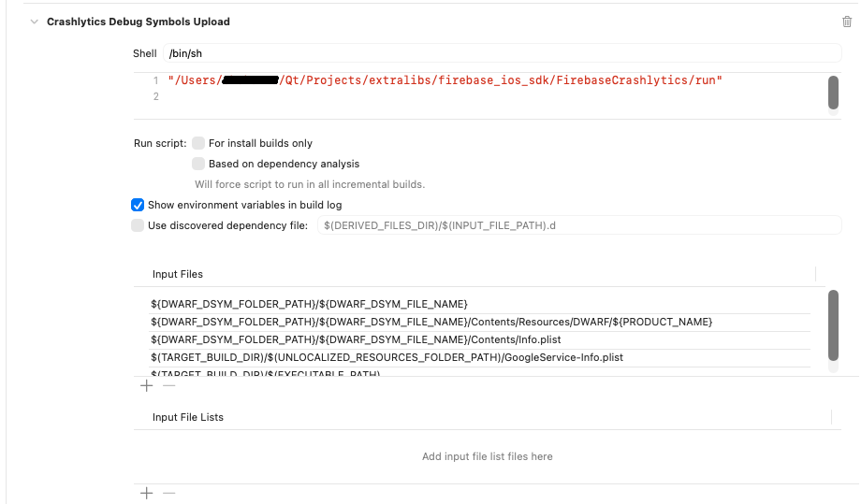The height and width of the screenshot is (504, 861).
Task: Add a new input file list with plus
Action: (146, 493)
